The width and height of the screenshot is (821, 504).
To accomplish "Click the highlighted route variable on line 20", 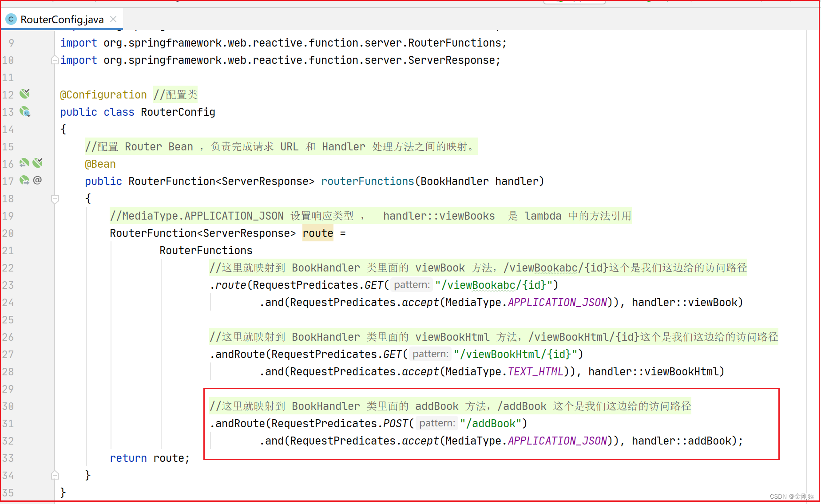I will (x=318, y=233).
